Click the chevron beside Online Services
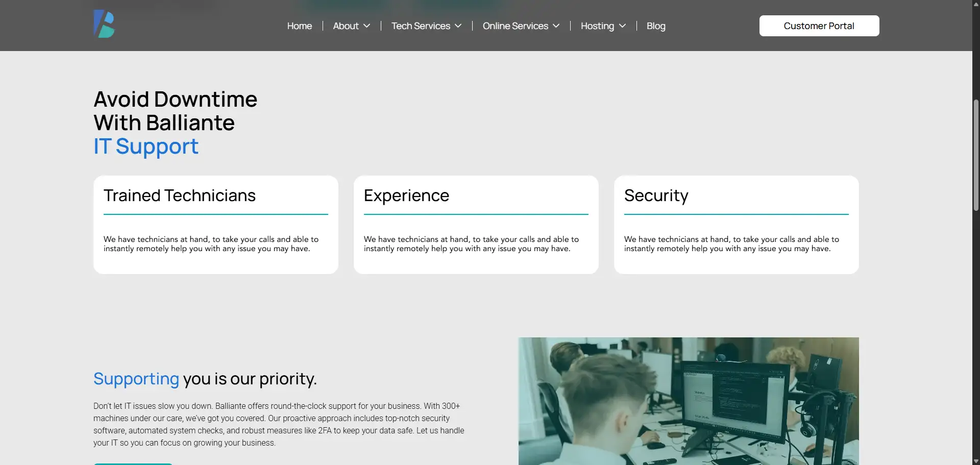Viewport: 980px width, 465px height. coord(556,26)
